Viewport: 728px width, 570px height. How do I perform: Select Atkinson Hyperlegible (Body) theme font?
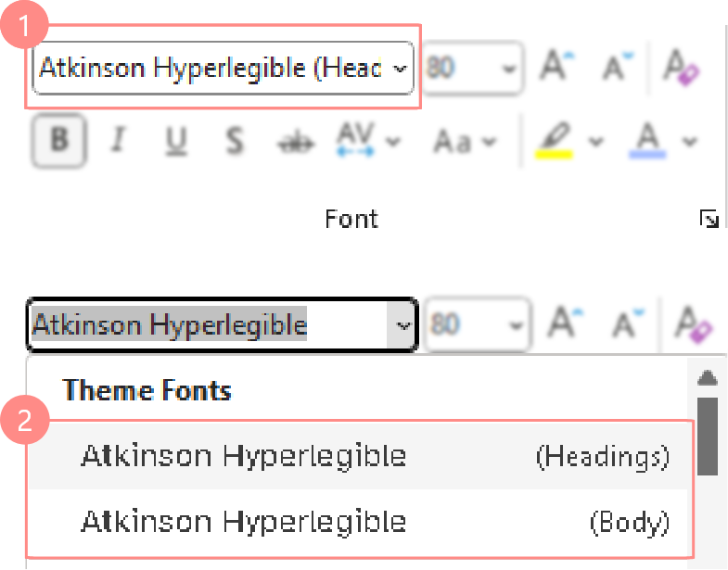(x=358, y=522)
